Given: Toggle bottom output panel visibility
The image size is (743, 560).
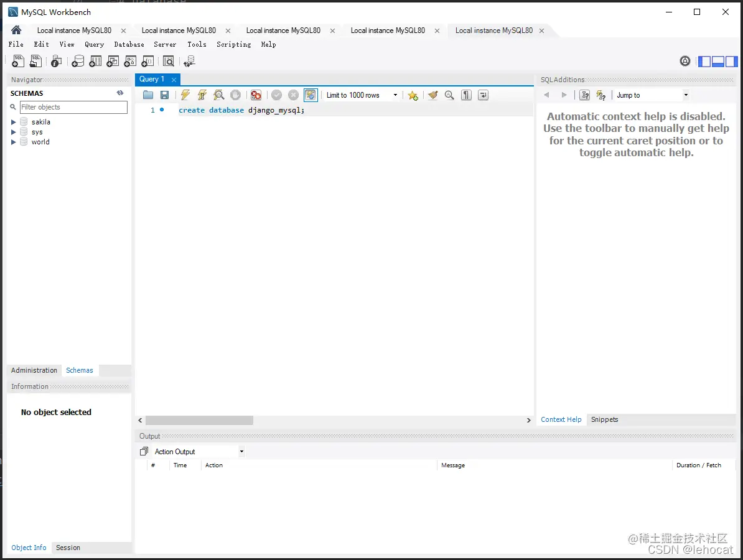Looking at the screenshot, I should pyautogui.click(x=718, y=61).
